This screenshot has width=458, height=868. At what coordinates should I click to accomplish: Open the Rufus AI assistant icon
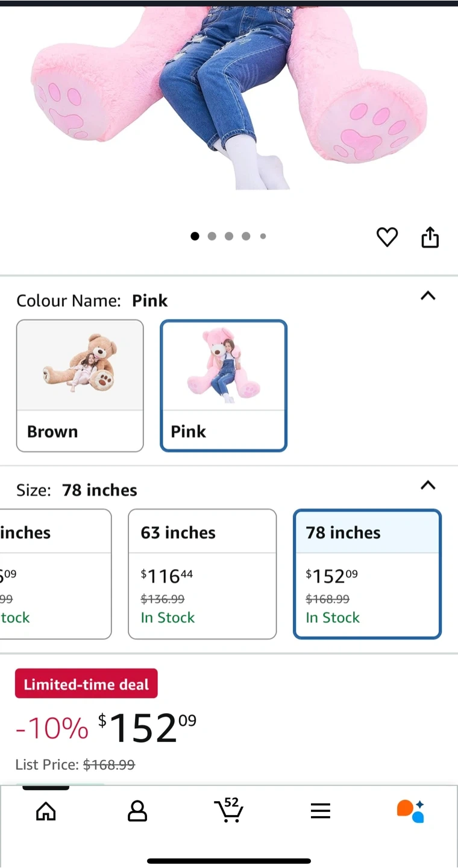pyautogui.click(x=410, y=811)
